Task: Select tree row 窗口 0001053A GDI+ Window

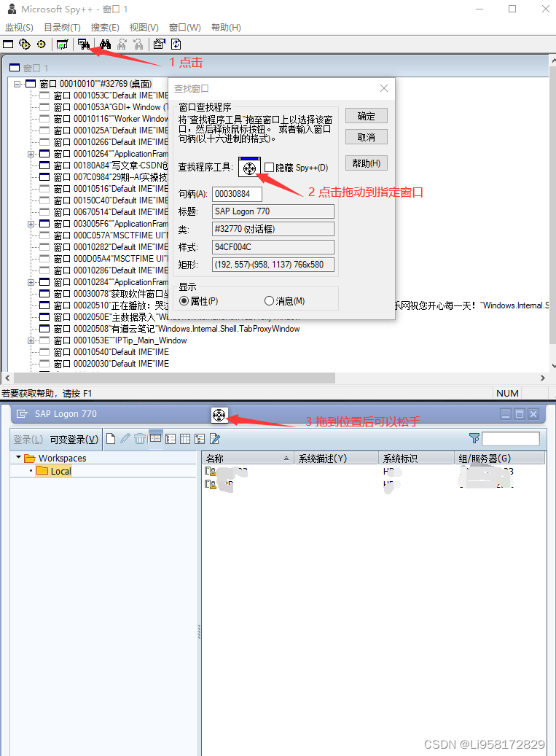Action: (x=111, y=107)
